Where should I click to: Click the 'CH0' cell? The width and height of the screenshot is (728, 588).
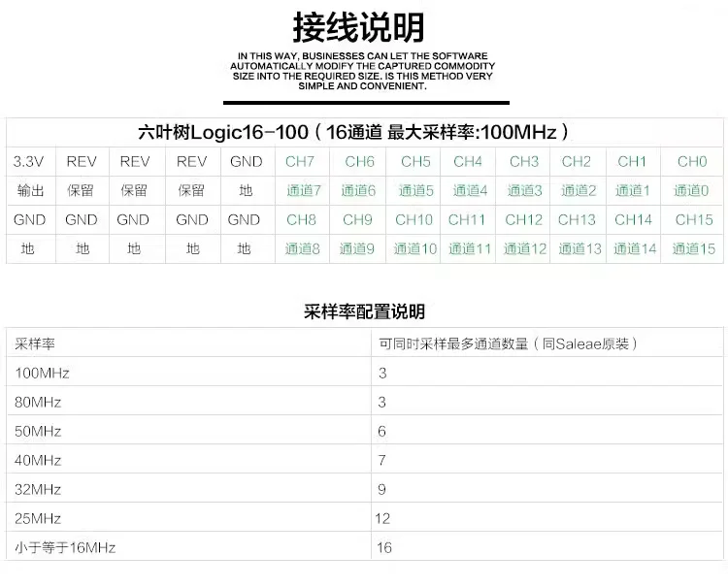692,161
